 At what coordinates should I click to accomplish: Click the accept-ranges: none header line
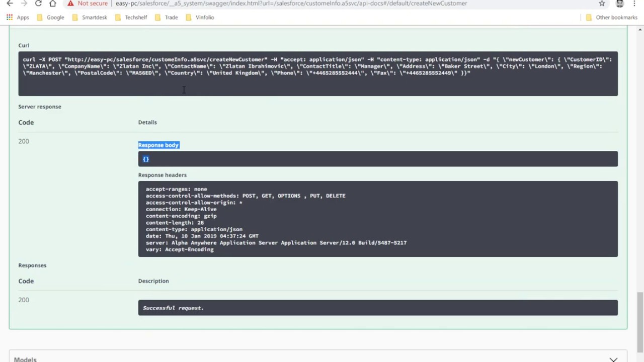point(176,189)
